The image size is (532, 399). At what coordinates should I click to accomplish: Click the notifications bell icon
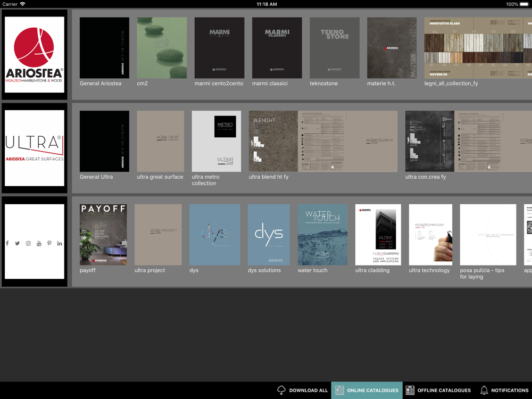pos(484,390)
